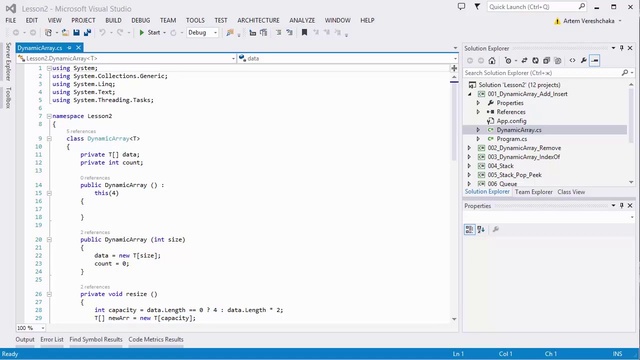
Task: Collapse the 001_DynamicArray_Add_Insert project
Action: tap(469, 94)
